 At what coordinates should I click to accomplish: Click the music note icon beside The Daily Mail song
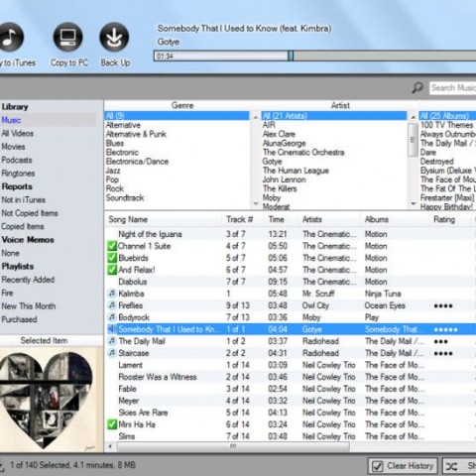pos(112,341)
